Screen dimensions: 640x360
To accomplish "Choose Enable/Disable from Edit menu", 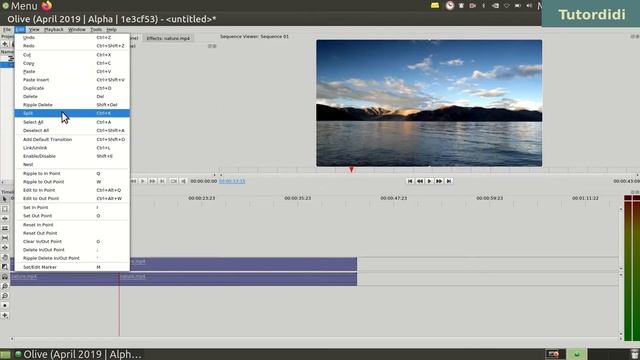I will coord(72,156).
